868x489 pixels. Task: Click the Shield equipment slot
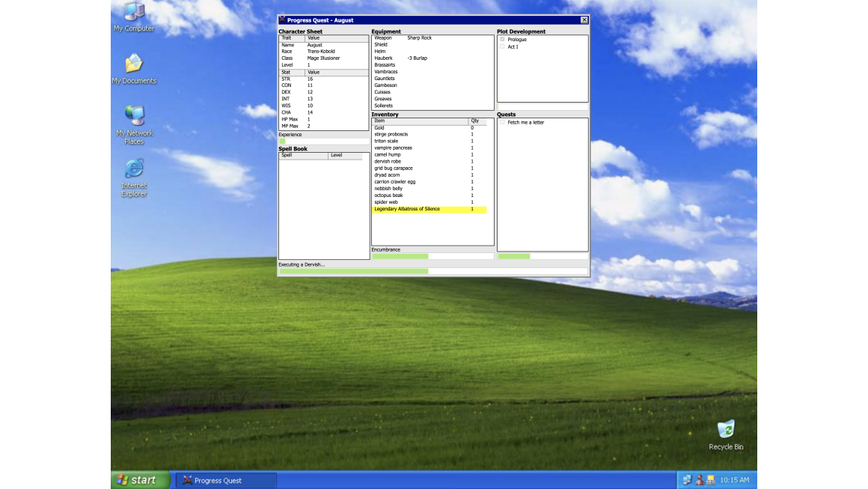[433, 45]
